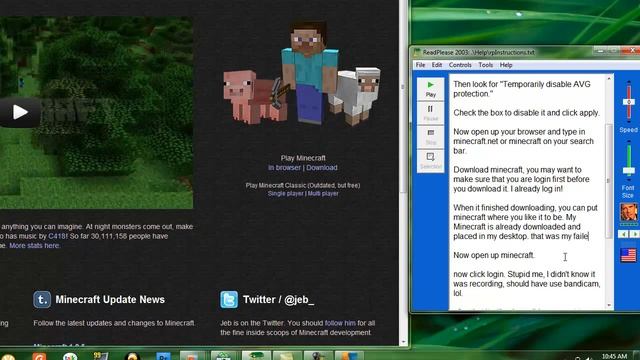Click the Stop button in ReadPlease
The height and width of the screenshot is (360, 640).
430,137
